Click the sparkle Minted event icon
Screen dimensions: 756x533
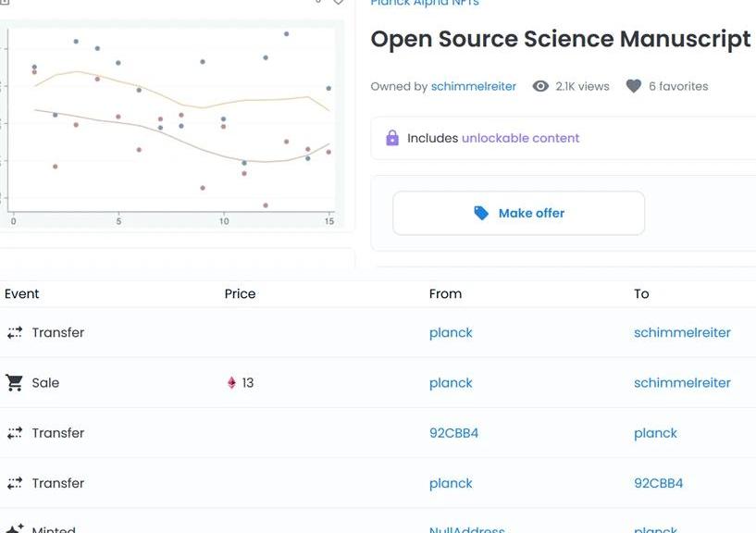[x=14, y=529]
